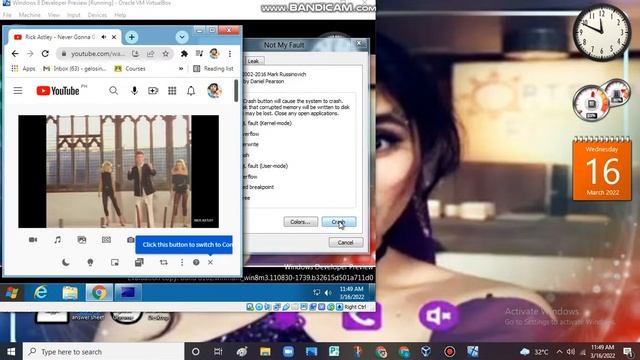This screenshot has width=640, height=360.
Task: Click the host Windows Start button
Action: coord(11,351)
